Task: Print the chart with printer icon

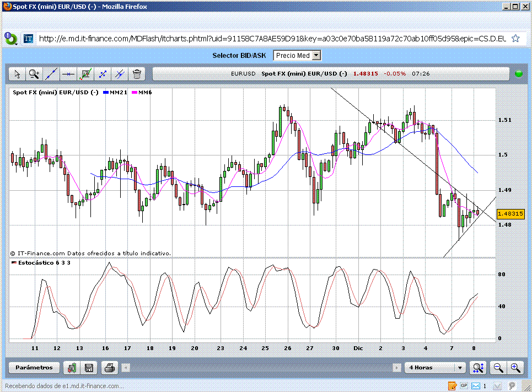Action: tap(110, 368)
